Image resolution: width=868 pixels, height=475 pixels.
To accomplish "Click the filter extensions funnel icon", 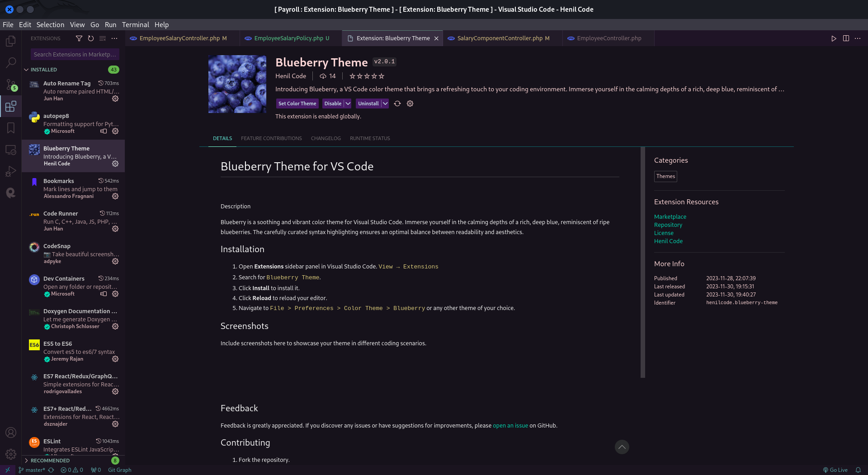I will point(79,38).
